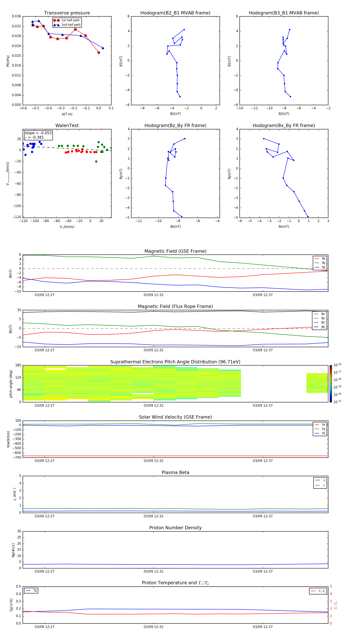351x644 pixels.
Task: Click the Tp(10^6K) y-axis label
Action: tap(11, 605)
